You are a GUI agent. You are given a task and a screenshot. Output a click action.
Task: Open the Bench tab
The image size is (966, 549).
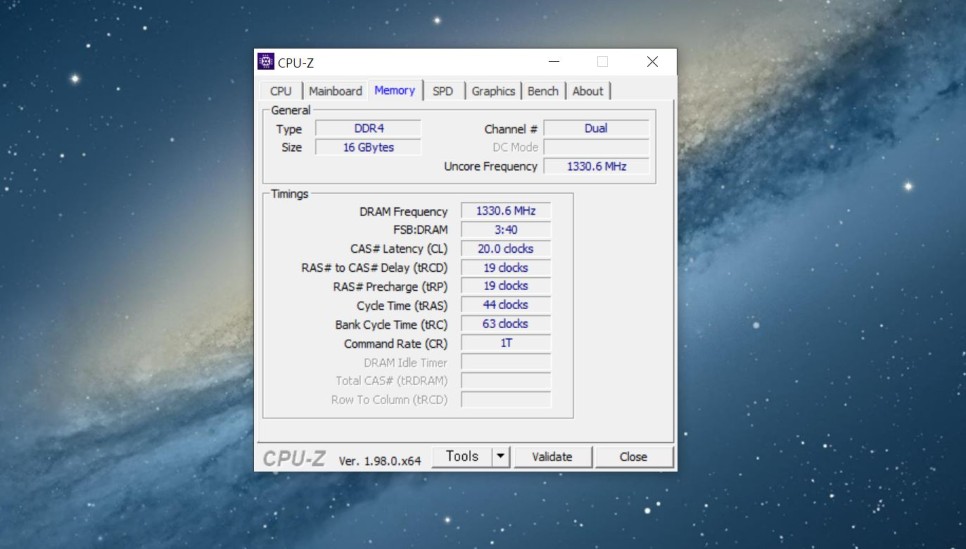click(x=543, y=91)
